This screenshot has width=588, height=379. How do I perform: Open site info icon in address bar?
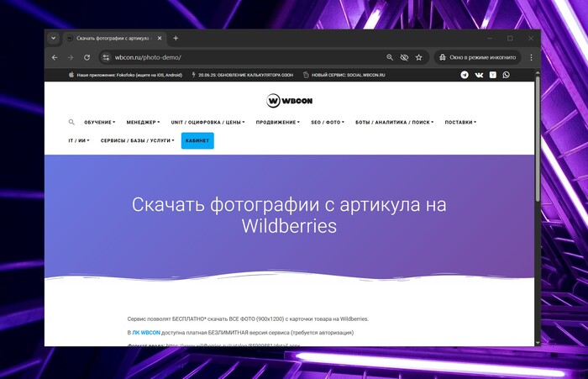106,57
